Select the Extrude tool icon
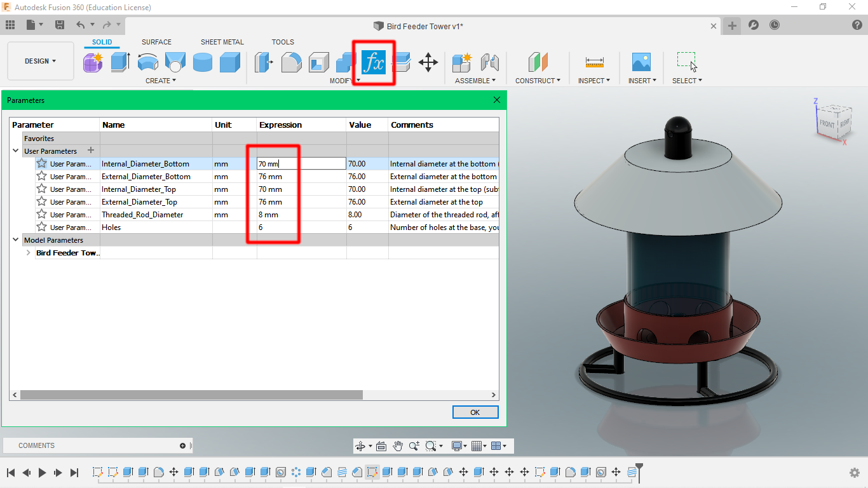The height and width of the screenshot is (488, 868). (120, 62)
